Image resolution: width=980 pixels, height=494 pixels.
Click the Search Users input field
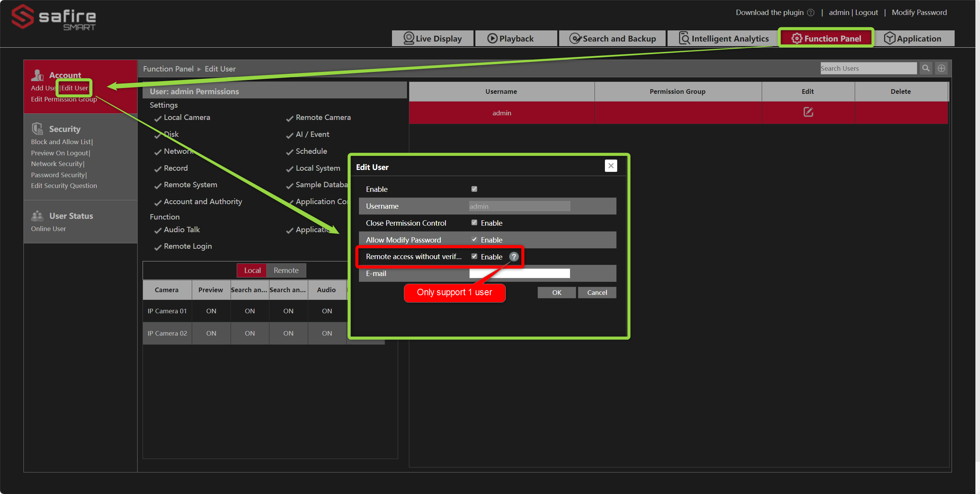pos(869,68)
